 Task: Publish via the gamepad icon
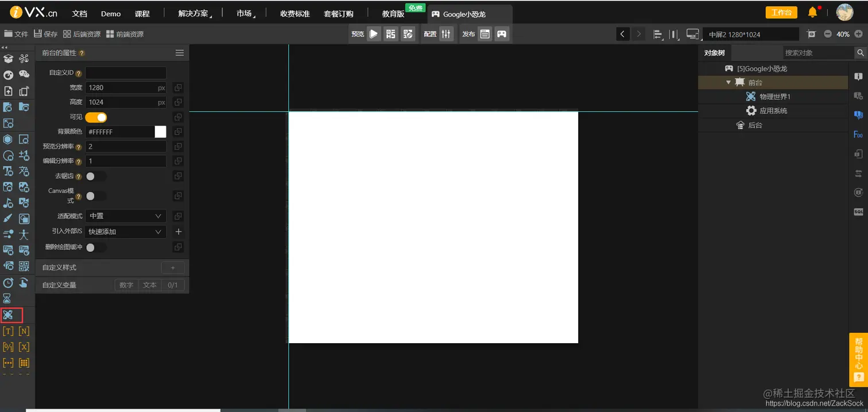502,34
